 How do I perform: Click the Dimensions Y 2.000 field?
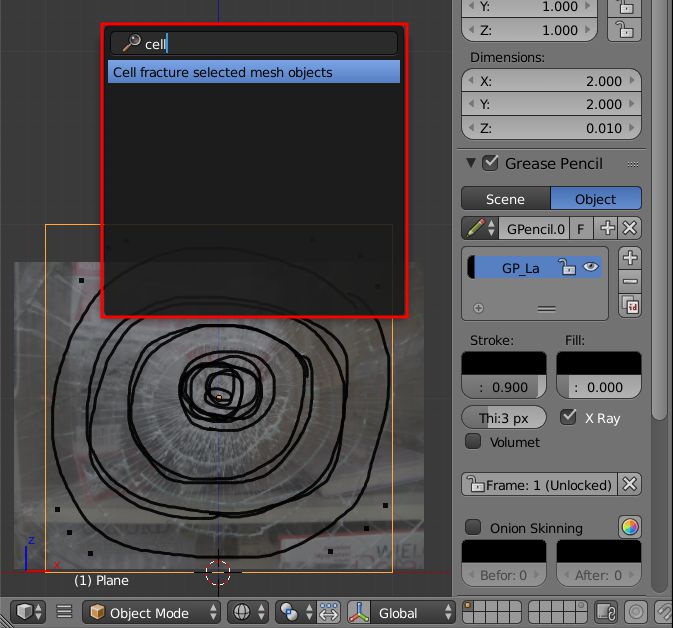551,104
